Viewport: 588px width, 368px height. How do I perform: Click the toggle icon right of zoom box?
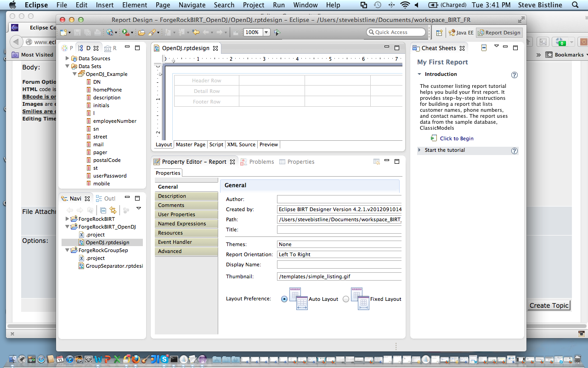tap(277, 32)
